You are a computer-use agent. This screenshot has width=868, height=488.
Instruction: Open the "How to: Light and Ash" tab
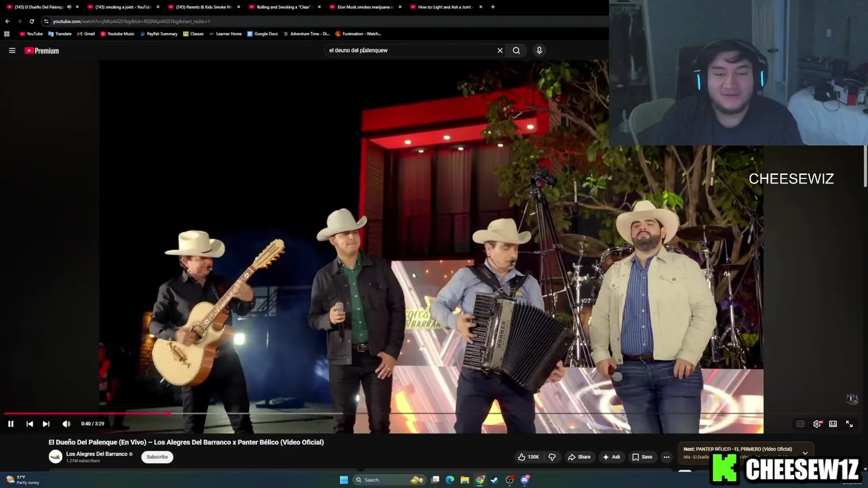[x=444, y=7]
